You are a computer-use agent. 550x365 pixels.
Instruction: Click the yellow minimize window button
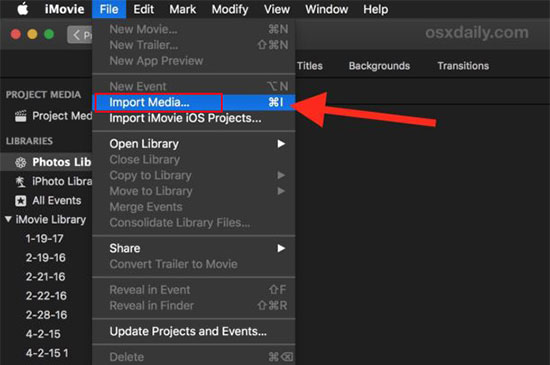[x=32, y=34]
